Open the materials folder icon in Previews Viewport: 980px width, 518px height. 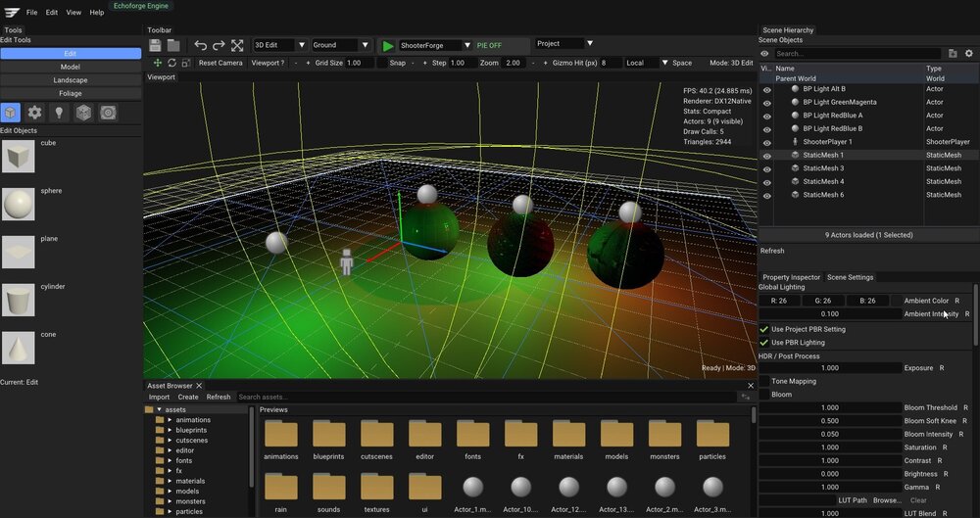[568, 434]
